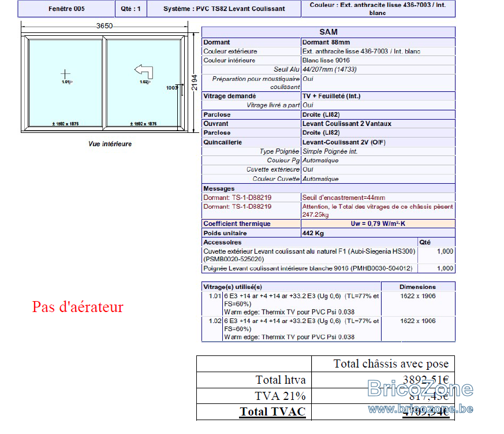Click the Fenêtre 005 header cell
The image size is (504, 434).
coord(66,9)
